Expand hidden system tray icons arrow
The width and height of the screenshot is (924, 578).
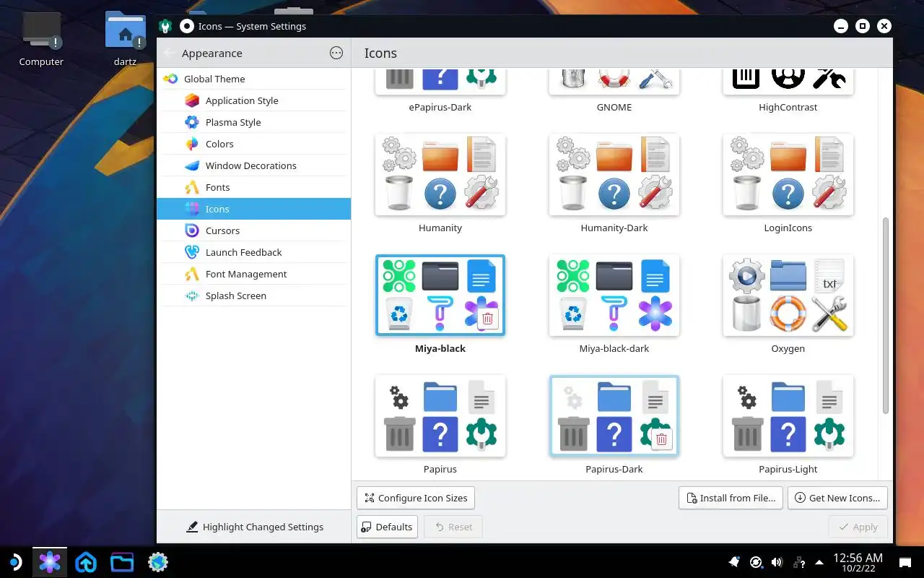[819, 561]
